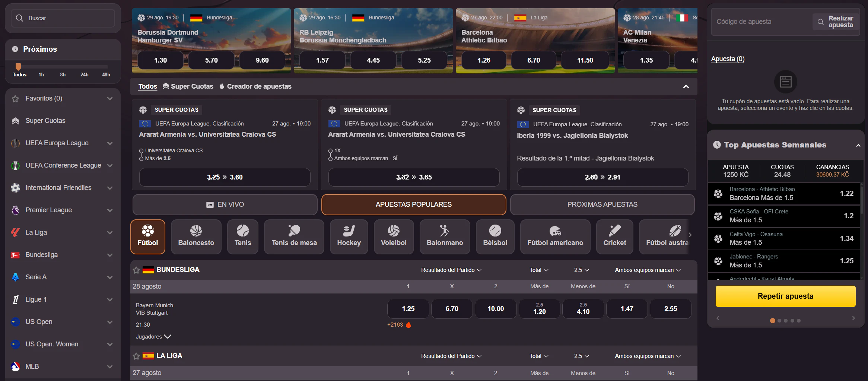Open Total dropdown in Bundesliga header

click(539, 270)
